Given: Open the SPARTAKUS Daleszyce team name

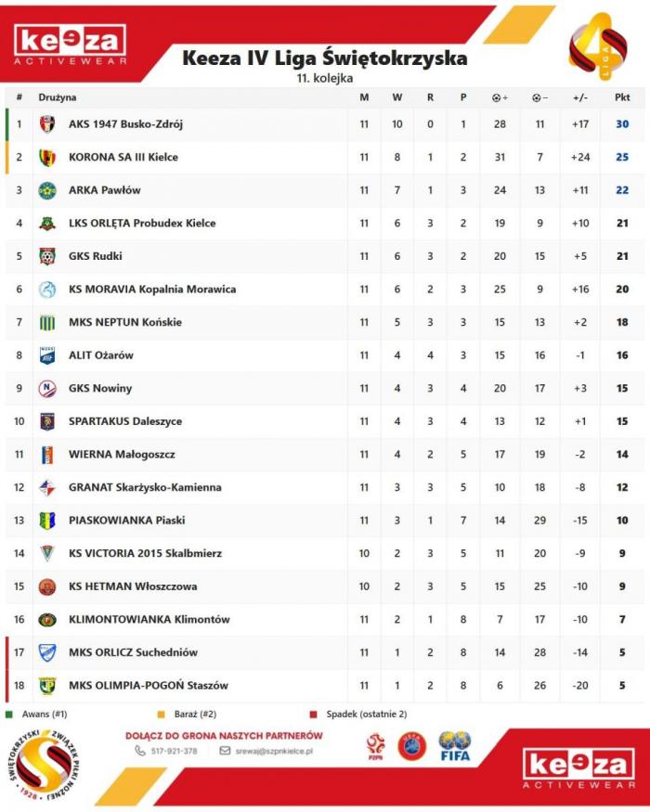Looking at the screenshot, I should click(124, 421).
